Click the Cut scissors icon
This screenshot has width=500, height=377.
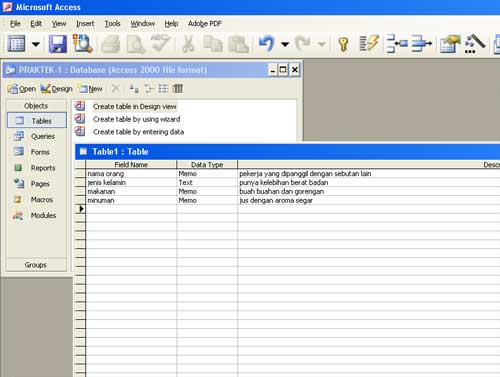tap(188, 44)
